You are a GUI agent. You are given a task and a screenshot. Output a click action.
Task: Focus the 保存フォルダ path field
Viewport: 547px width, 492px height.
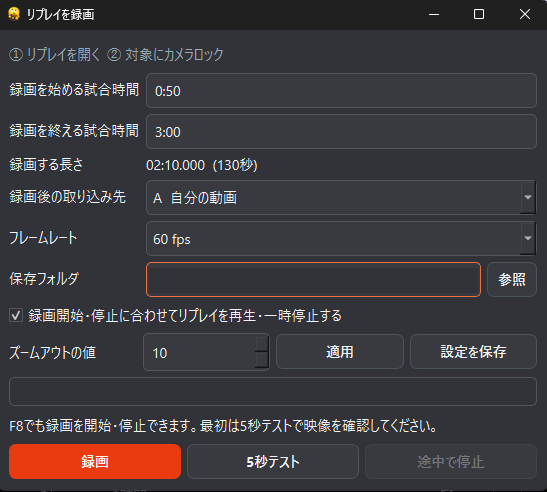pyautogui.click(x=313, y=279)
